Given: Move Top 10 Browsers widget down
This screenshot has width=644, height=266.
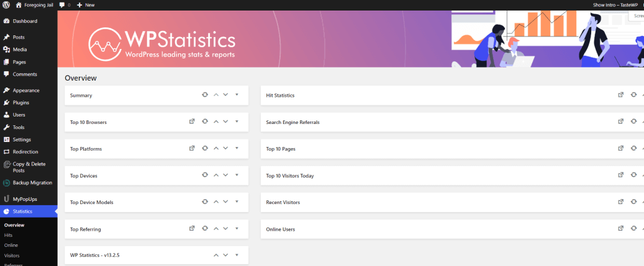Looking at the screenshot, I should (x=225, y=122).
